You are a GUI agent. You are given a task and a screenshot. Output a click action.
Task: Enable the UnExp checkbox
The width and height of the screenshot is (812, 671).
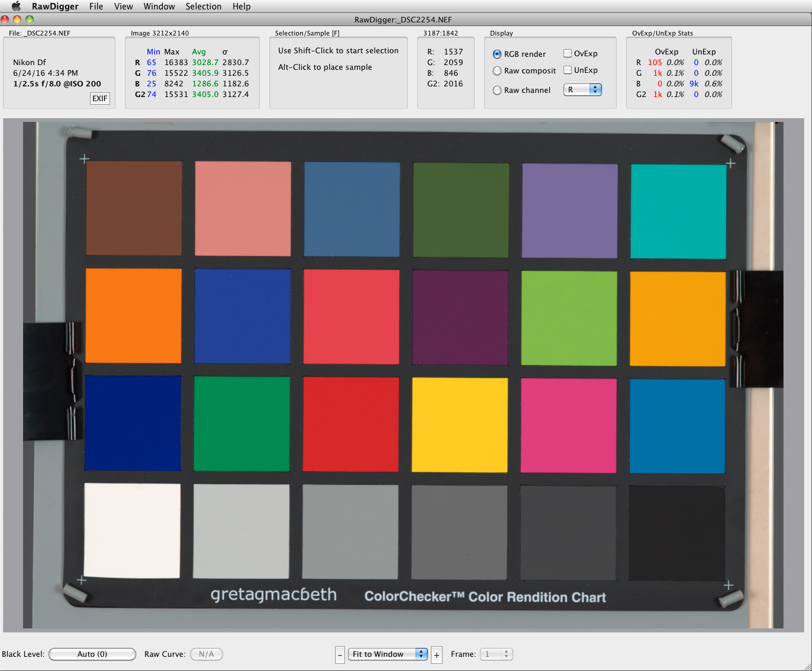tap(568, 70)
